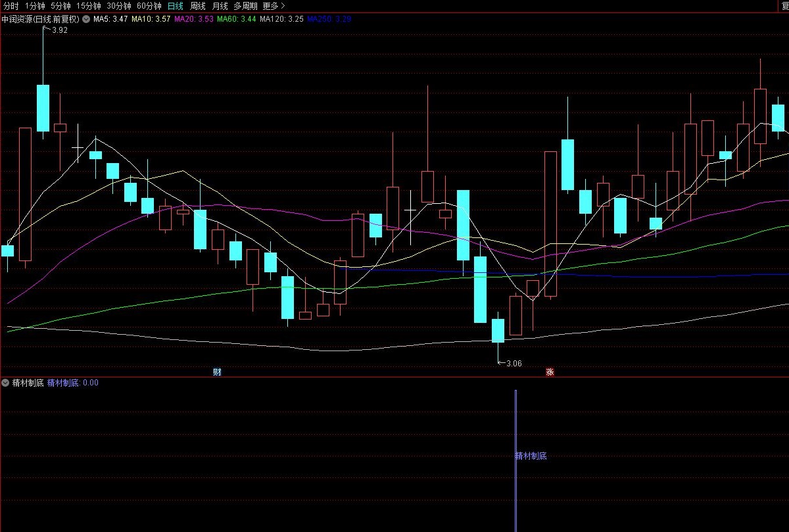Expand the 更多 more periods menu
This screenshot has height=532, width=789.
coord(273,6)
